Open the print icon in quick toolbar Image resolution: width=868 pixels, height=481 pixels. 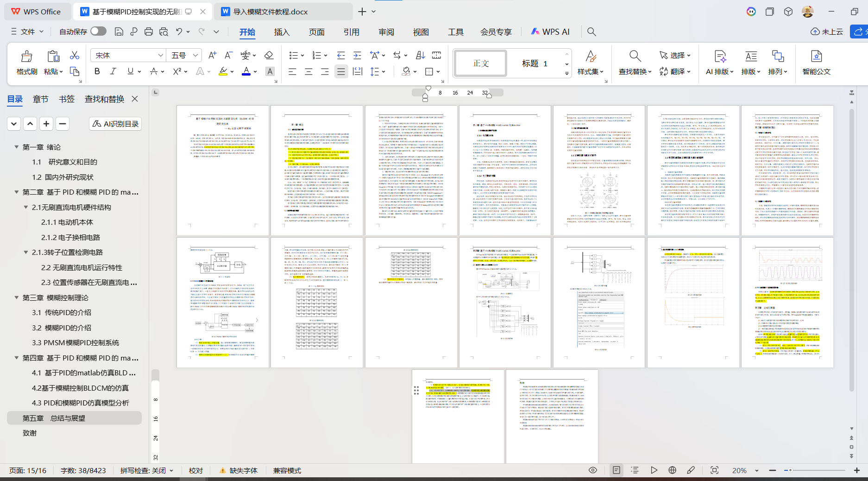pos(149,32)
